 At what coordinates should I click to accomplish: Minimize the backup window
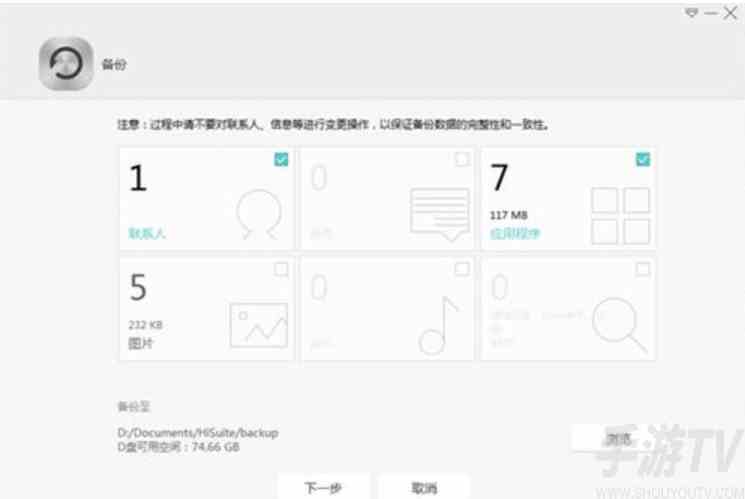(711, 13)
